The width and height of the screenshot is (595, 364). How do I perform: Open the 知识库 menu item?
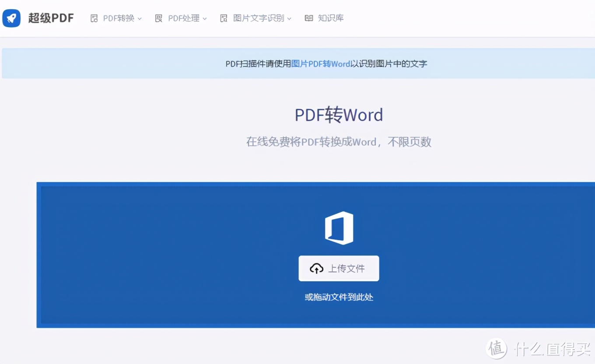[x=331, y=18]
